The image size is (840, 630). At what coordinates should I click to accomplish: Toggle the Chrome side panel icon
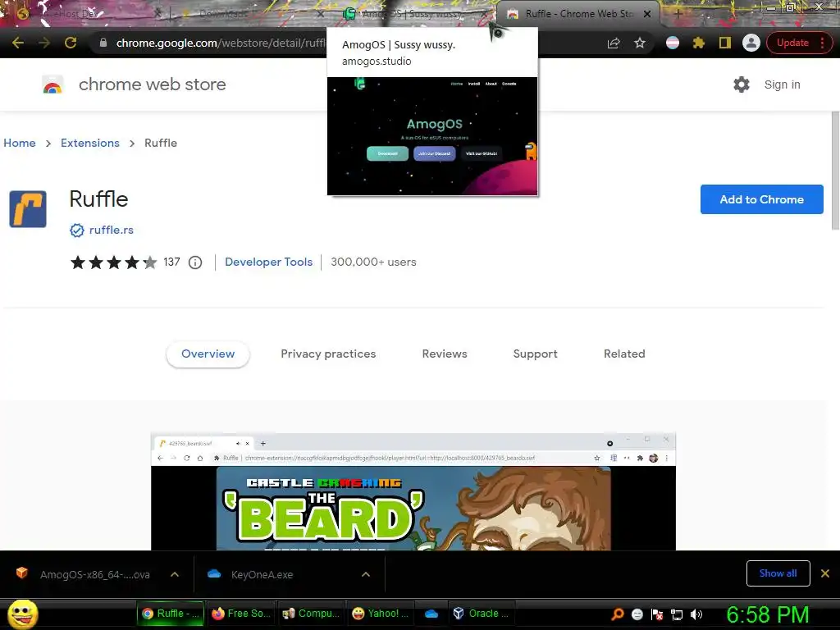pyautogui.click(x=725, y=43)
